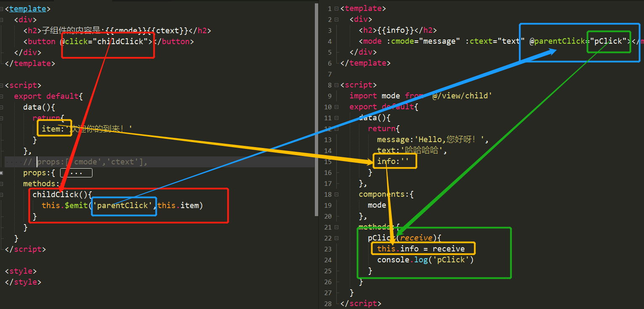
Task: Click "this.item" argument in the $emit call
Action: (178, 206)
